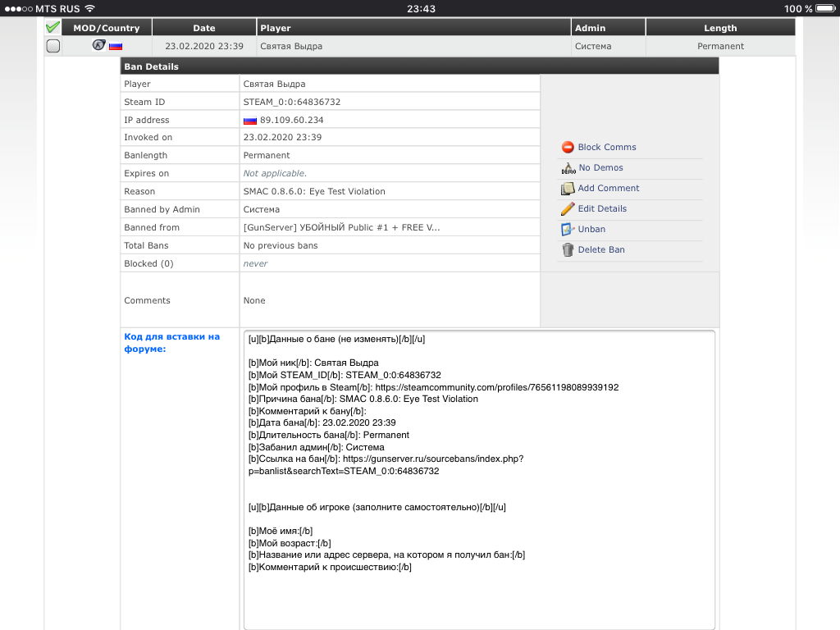Click the Delete Ban trash icon
Viewport: 840px width, 630px height.
[568, 250]
